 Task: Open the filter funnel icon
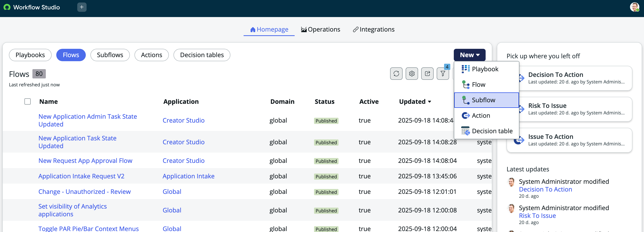click(x=443, y=74)
